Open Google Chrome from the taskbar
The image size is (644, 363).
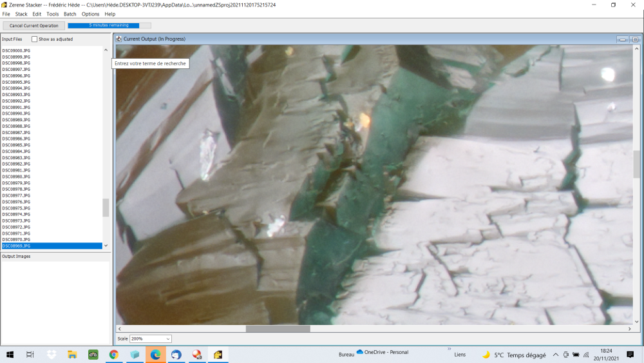(114, 355)
